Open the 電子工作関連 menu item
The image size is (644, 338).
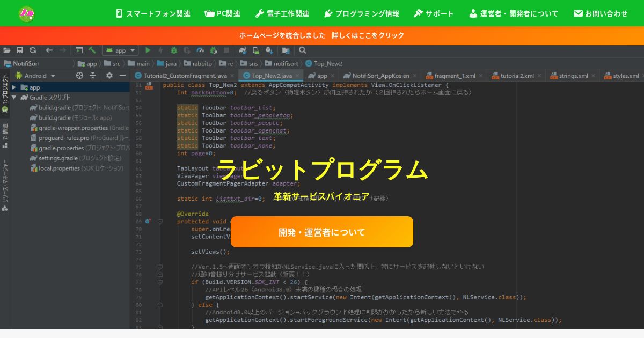282,13
